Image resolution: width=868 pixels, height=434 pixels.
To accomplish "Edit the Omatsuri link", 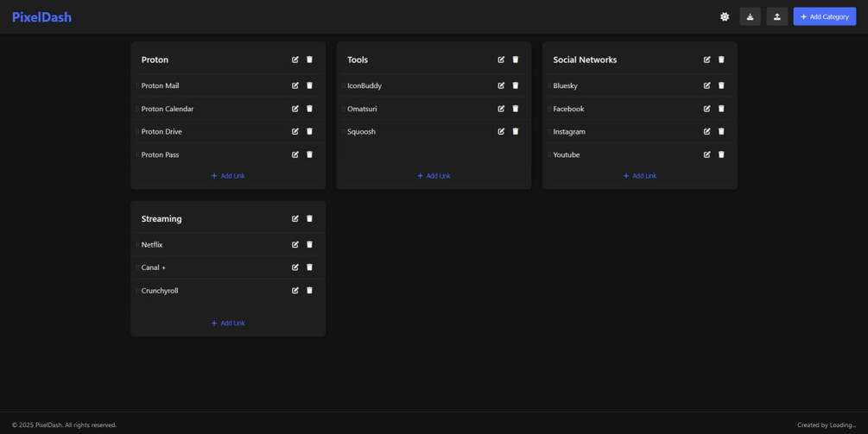I will pos(501,109).
